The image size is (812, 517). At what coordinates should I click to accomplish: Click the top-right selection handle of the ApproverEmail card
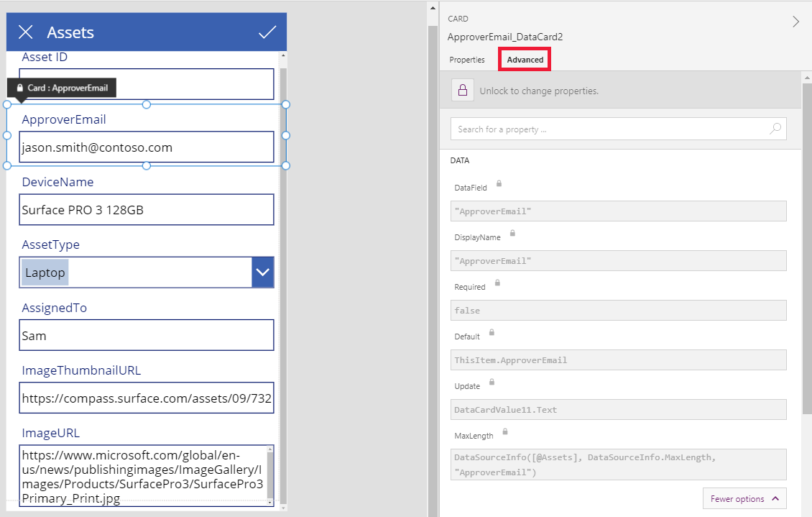pos(286,105)
